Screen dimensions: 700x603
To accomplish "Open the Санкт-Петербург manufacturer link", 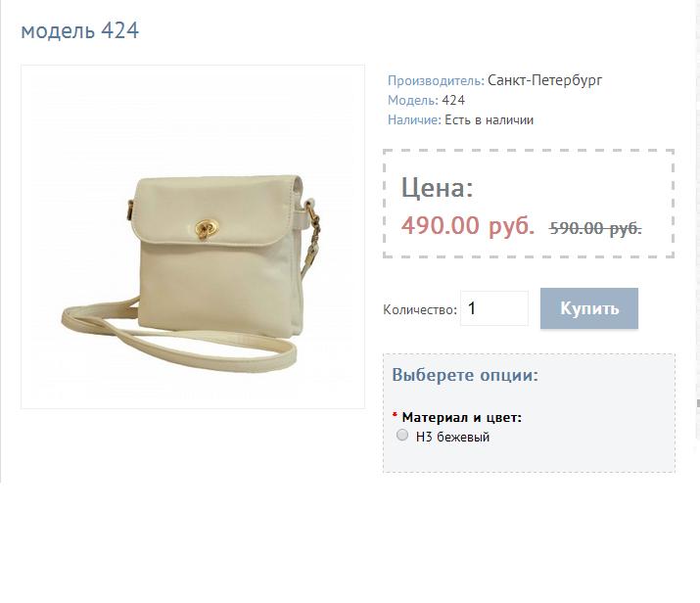I will click(x=544, y=81).
